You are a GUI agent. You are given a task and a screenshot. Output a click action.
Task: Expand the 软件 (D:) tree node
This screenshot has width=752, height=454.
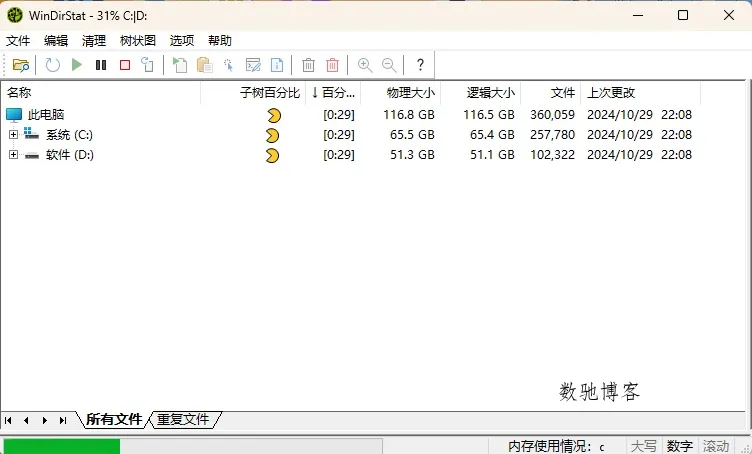[13, 155]
